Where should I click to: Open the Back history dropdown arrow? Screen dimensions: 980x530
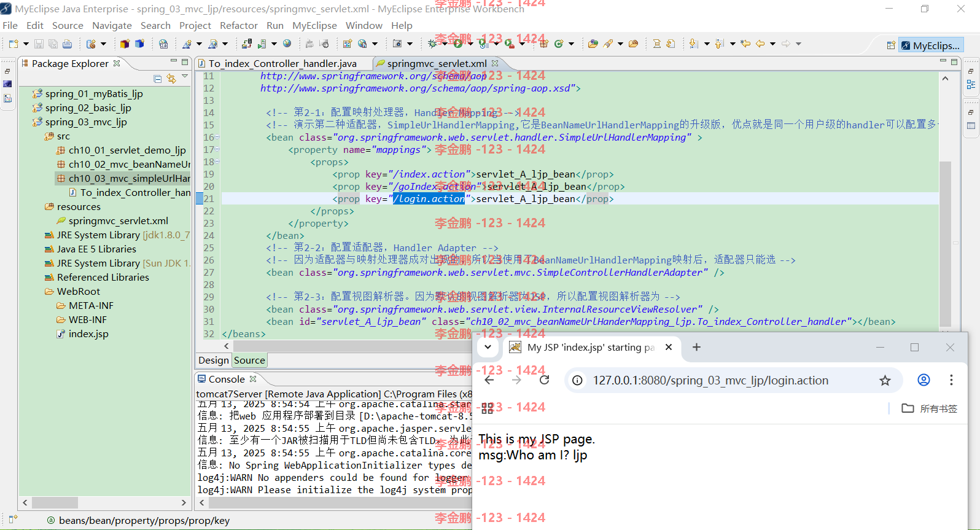click(x=772, y=44)
